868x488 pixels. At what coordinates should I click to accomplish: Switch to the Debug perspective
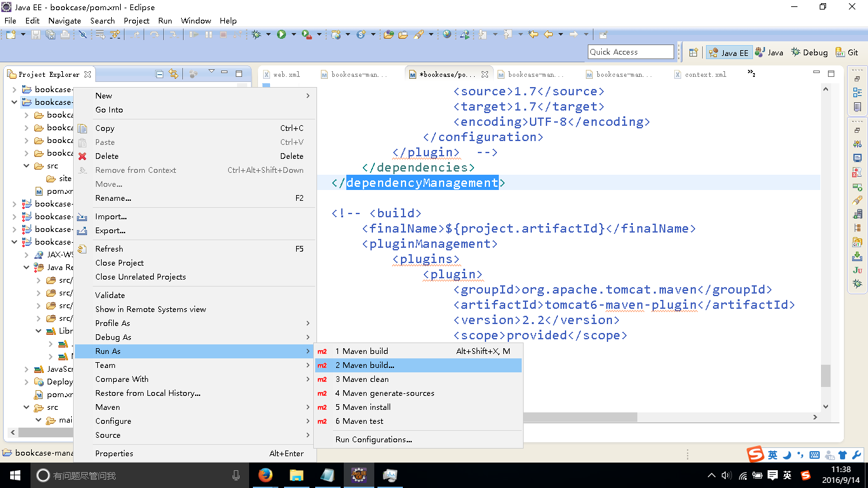809,53
